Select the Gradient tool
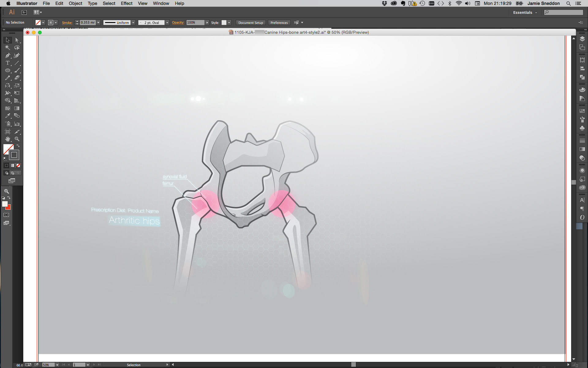 17,108
